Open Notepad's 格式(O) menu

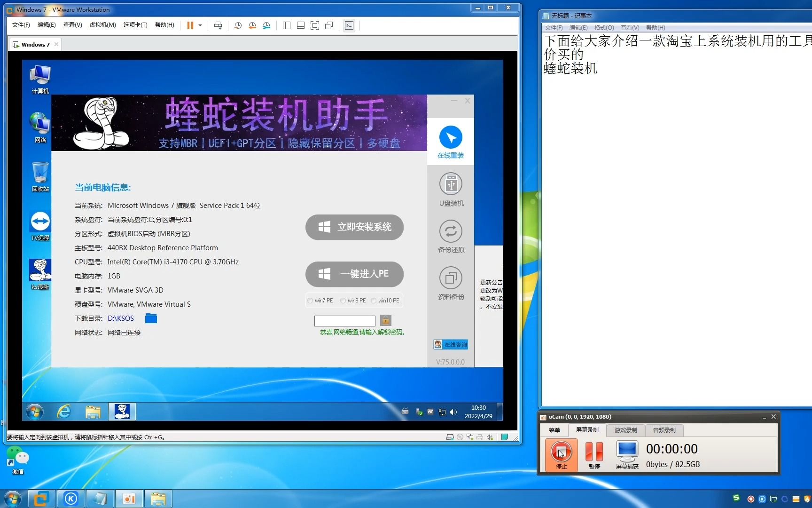pyautogui.click(x=604, y=28)
